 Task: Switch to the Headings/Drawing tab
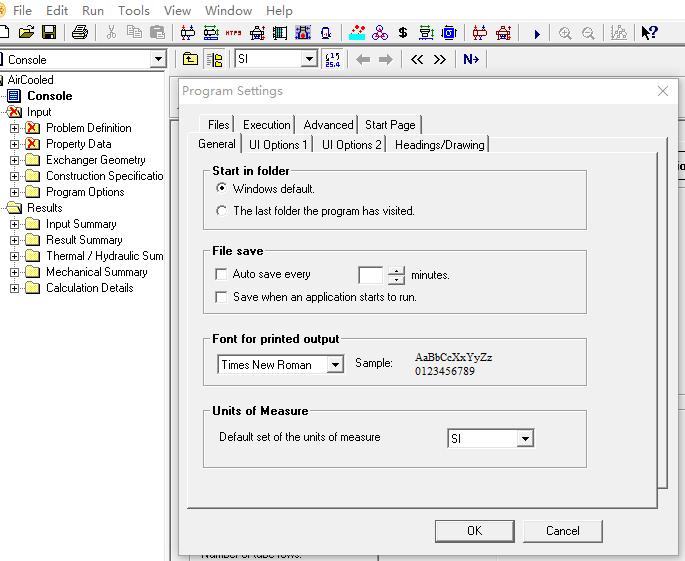[x=439, y=145]
